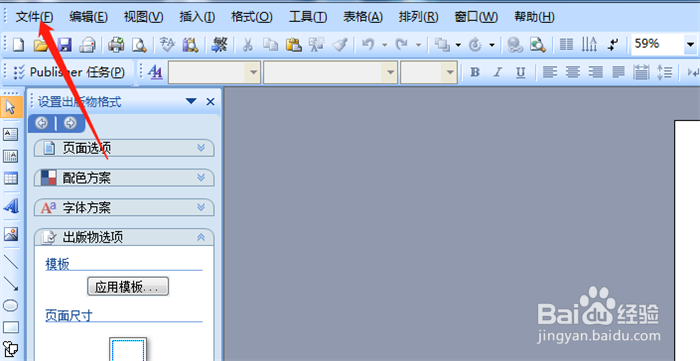
Task: Click the Select Objects pointer tool
Action: click(x=11, y=107)
